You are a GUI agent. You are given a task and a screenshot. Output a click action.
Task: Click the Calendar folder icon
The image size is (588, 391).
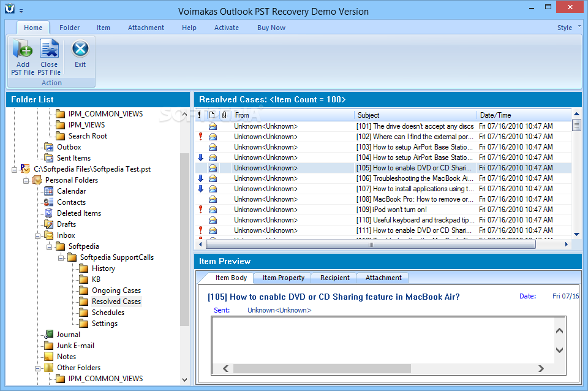click(x=49, y=191)
